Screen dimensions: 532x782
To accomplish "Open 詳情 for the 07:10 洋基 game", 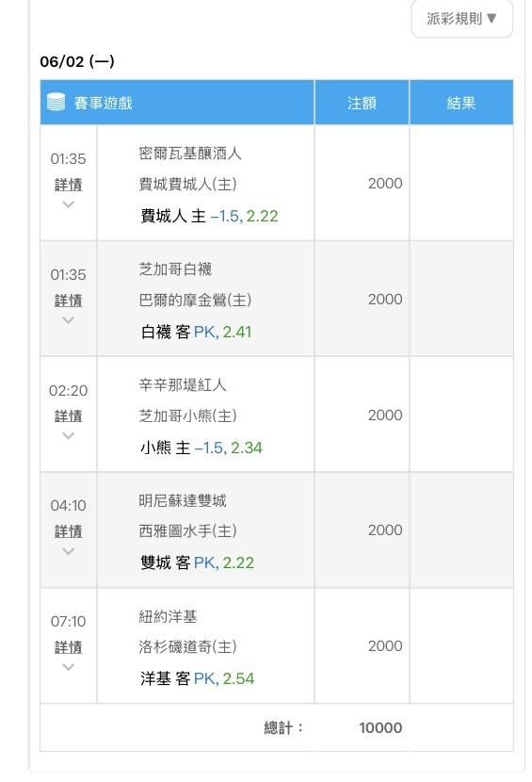I will [x=69, y=647].
